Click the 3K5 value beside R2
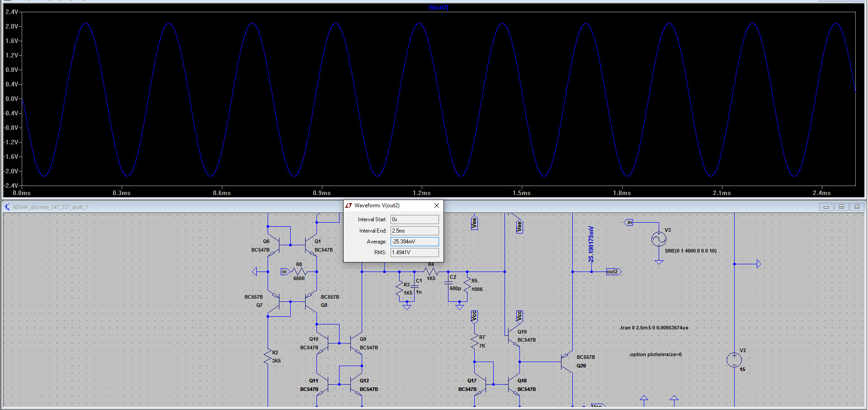The height and width of the screenshot is (410, 868). [x=276, y=361]
